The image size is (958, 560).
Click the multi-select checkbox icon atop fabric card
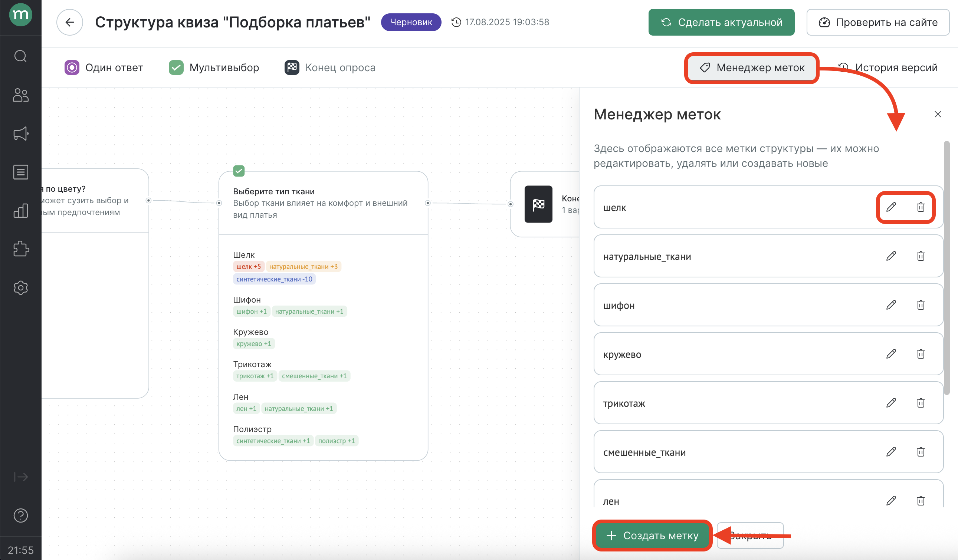coord(239,171)
